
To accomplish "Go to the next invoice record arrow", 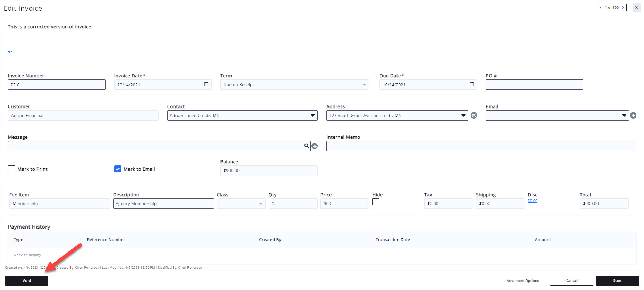I will tap(623, 7).
